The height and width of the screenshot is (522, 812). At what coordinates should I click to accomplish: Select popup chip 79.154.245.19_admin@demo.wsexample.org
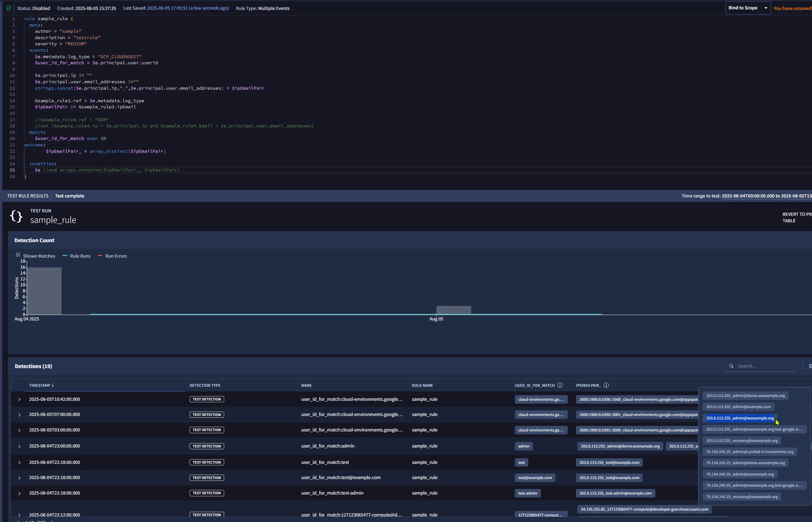746,463
